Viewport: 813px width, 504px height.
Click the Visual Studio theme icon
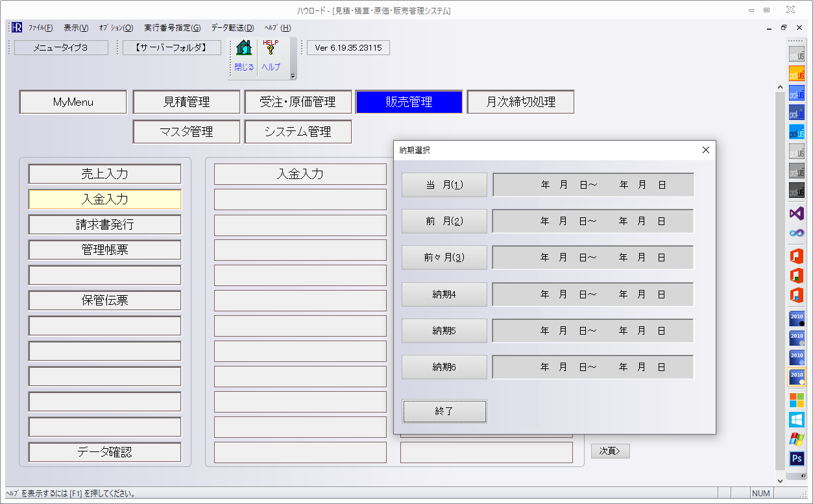coord(796,213)
